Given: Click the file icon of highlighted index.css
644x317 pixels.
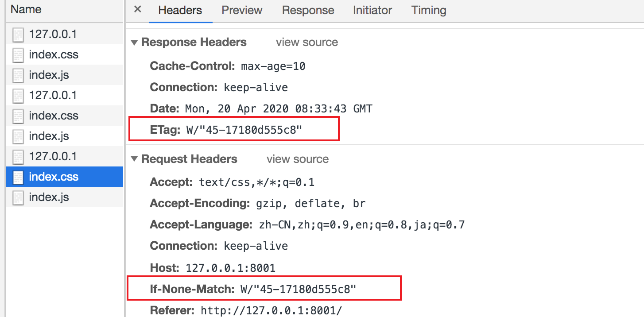Looking at the screenshot, I should (x=18, y=177).
